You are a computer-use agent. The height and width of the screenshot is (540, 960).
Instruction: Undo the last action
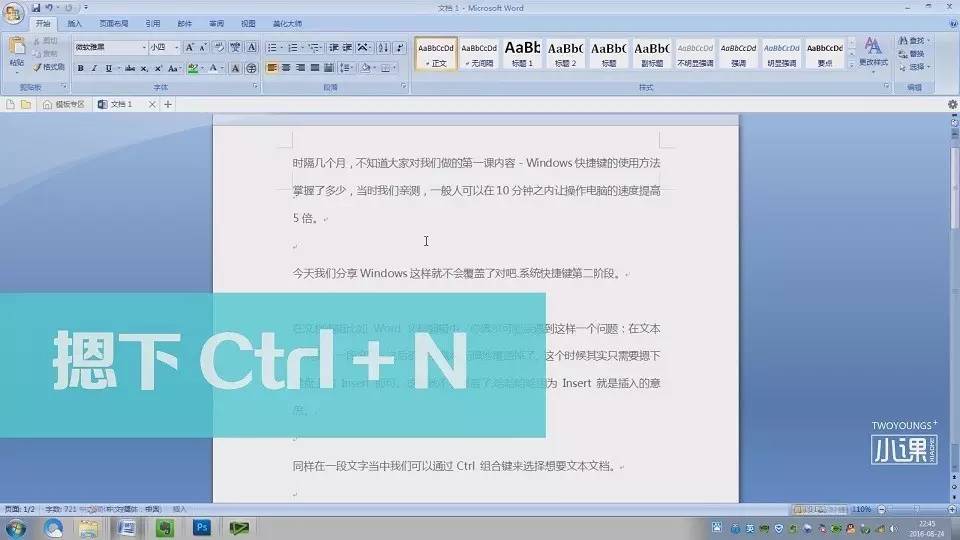tap(49, 8)
